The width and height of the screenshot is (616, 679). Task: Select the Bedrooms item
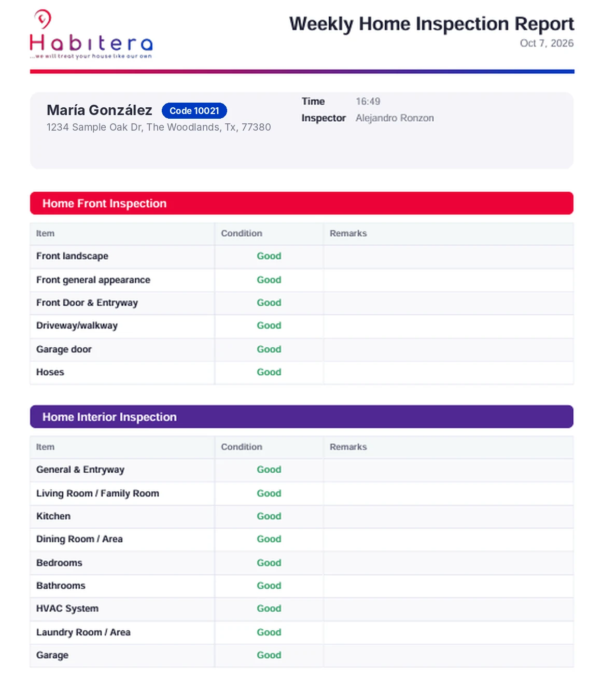point(59,563)
